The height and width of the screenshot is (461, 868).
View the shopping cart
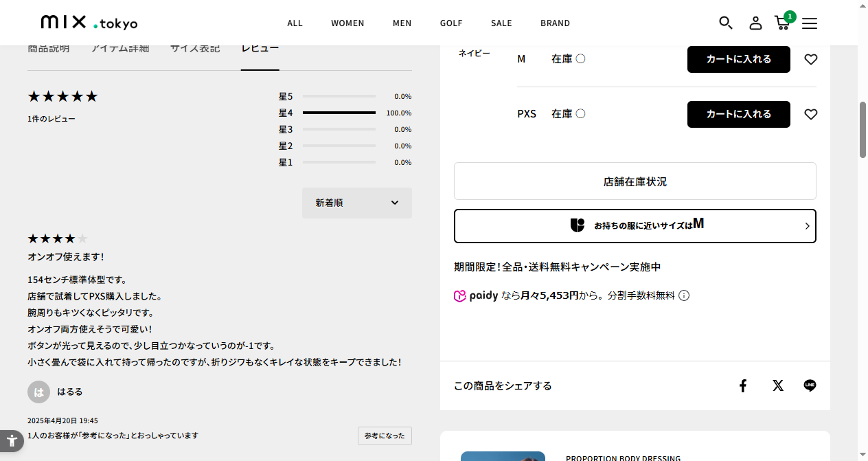click(x=782, y=23)
